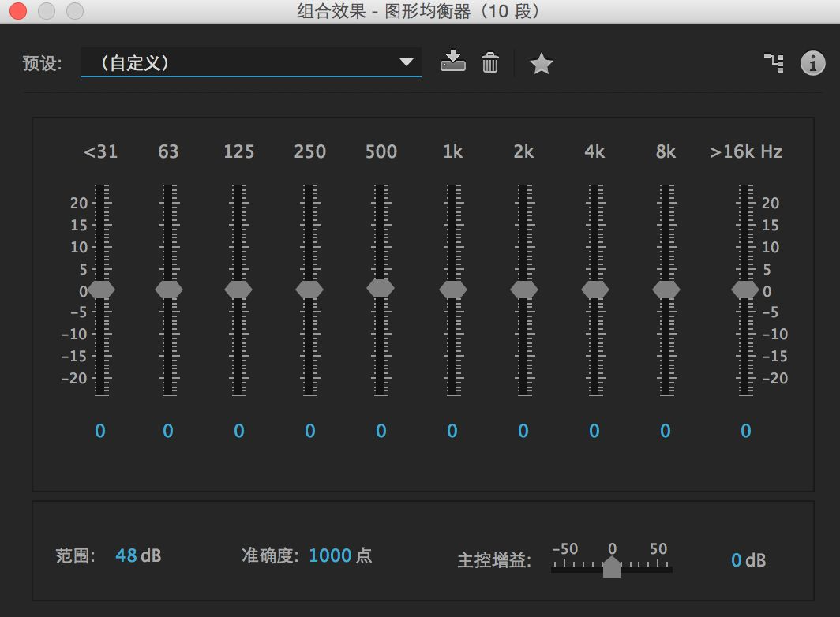Select the <31 Hz band slider handle

click(x=100, y=290)
